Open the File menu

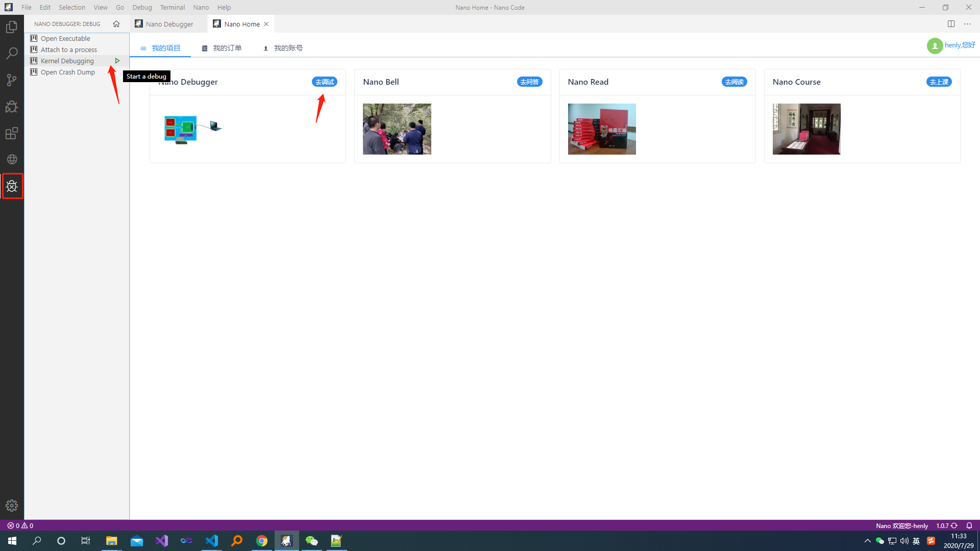(x=27, y=7)
